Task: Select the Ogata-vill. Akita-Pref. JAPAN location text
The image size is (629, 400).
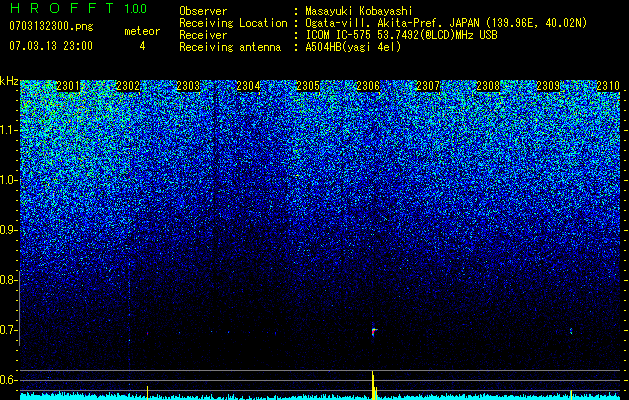Action: tap(446, 23)
